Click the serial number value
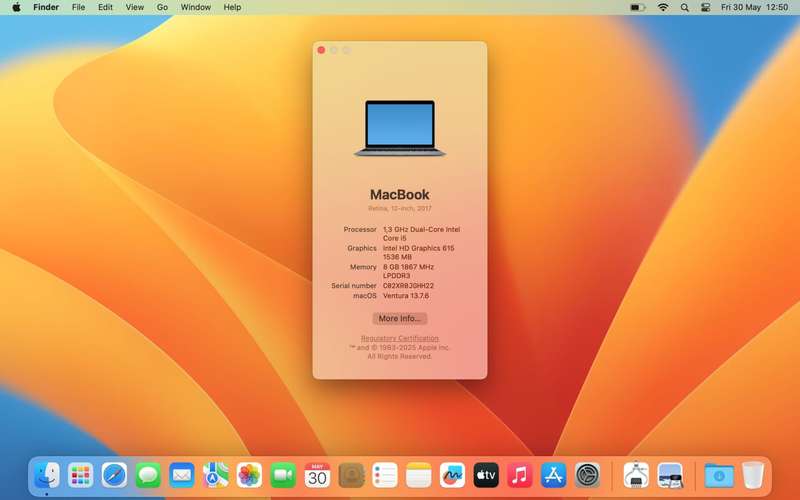The height and width of the screenshot is (500, 800). click(408, 286)
